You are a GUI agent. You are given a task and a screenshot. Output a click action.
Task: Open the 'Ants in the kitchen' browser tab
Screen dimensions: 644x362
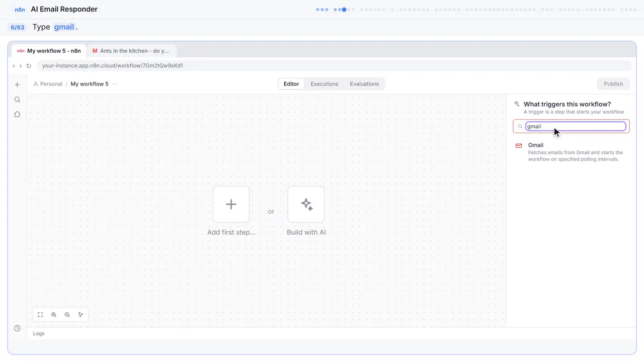(131, 51)
